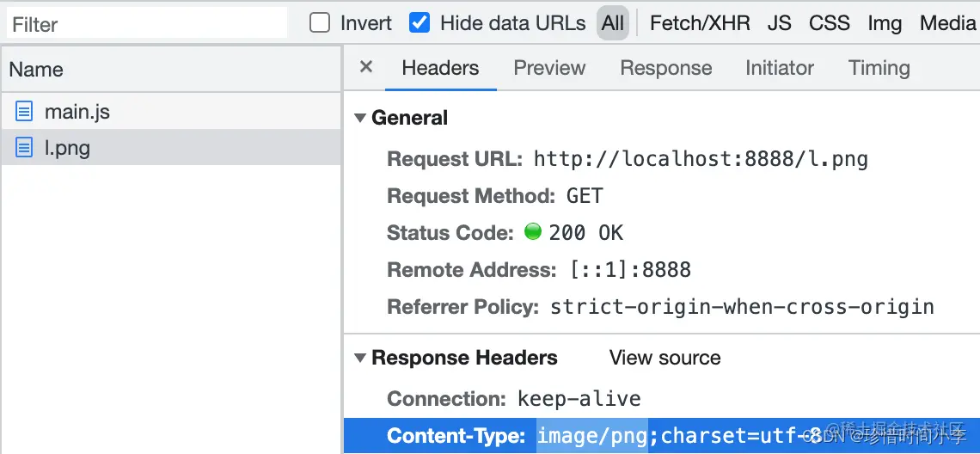The width and height of the screenshot is (980, 454).
Task: Collapse the Response Headers section
Action: [360, 359]
